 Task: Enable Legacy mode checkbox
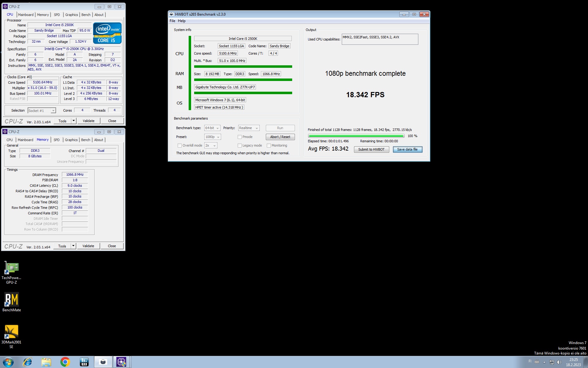click(x=240, y=145)
